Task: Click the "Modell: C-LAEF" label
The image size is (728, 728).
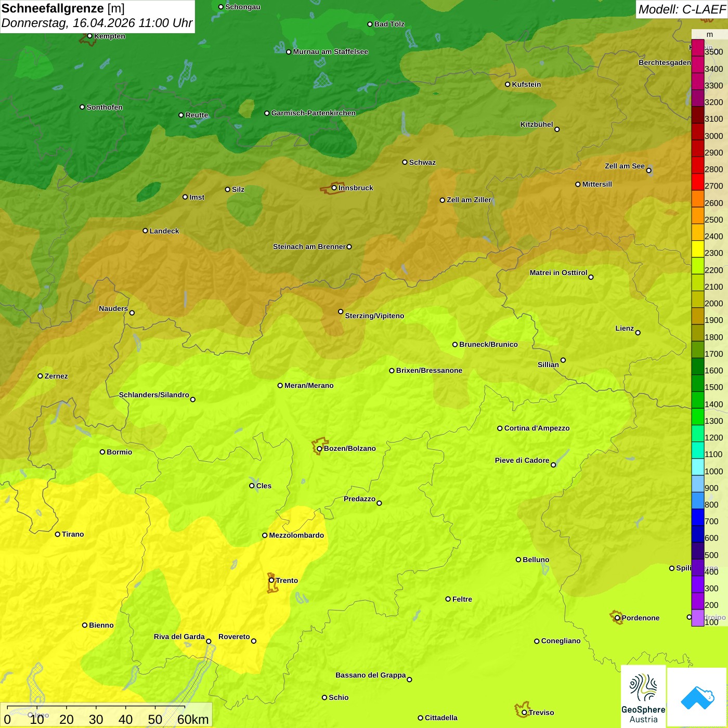Action: [682, 9]
